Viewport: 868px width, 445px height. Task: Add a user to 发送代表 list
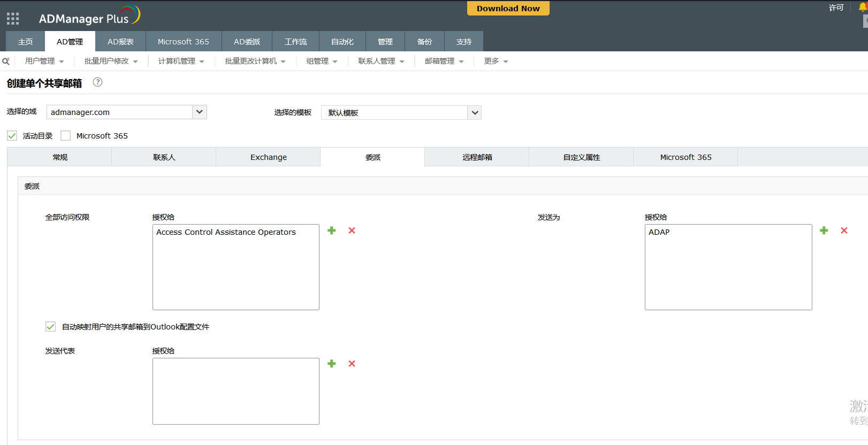click(x=332, y=364)
